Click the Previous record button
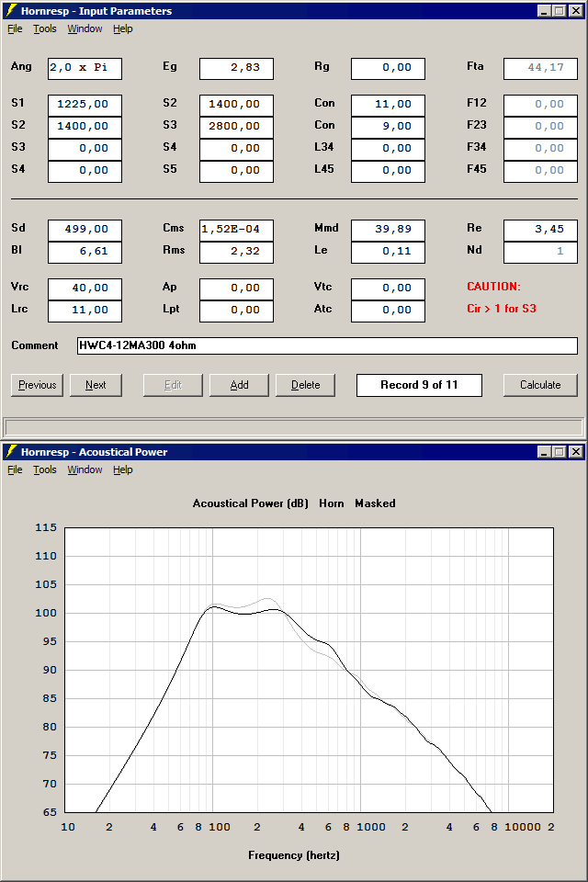The image size is (588, 882). (x=37, y=385)
